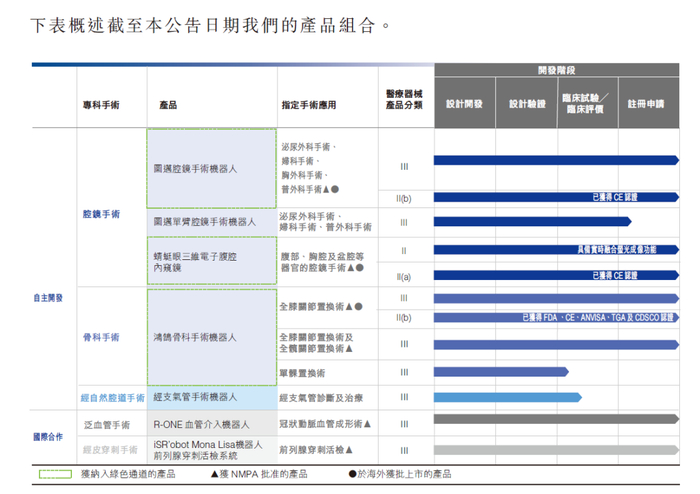Image resolution: width=700 pixels, height=494 pixels.
Task: Select the 圖邁腔鏡手術機器人 product cell
Action: point(212,169)
